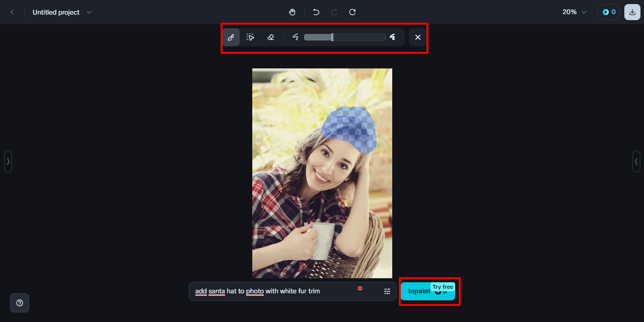Image resolution: width=644 pixels, height=322 pixels.
Task: Download the image via export button
Action: [x=632, y=12]
